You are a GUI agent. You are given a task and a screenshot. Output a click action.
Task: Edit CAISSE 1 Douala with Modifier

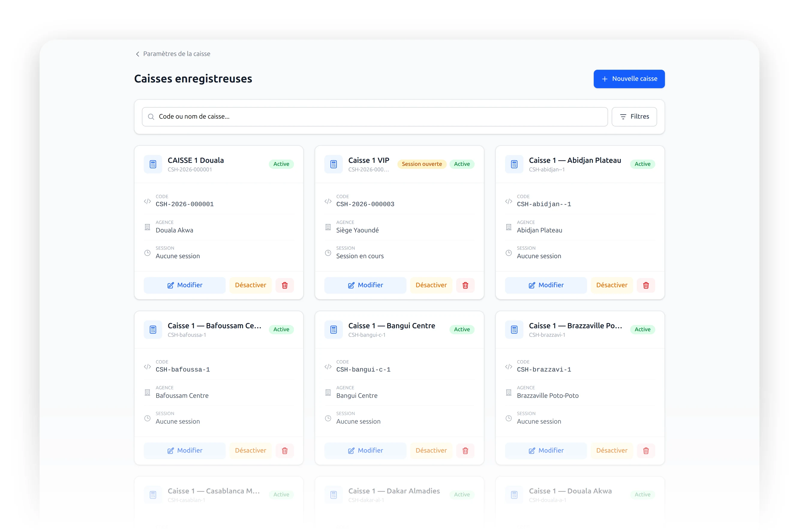point(184,285)
